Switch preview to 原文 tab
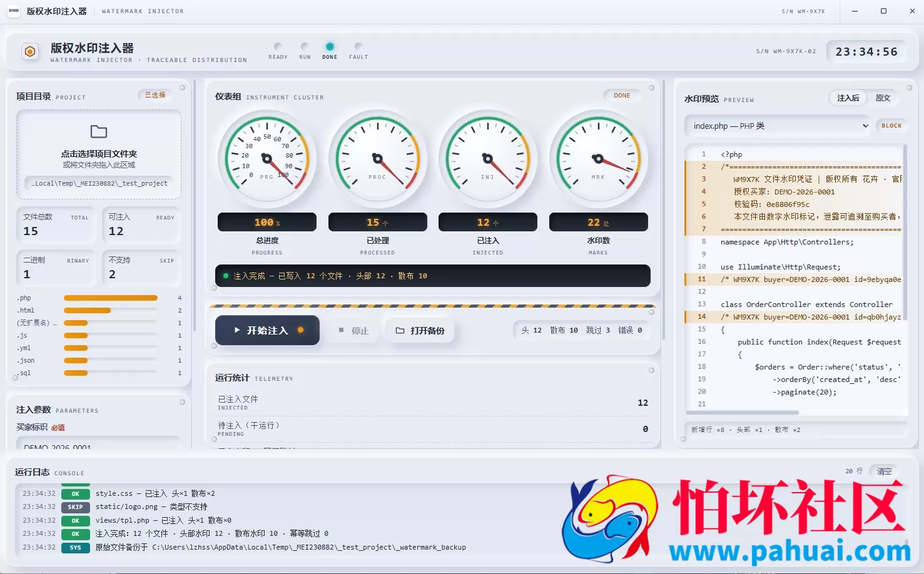Viewport: 924px width, 574px height. click(x=883, y=98)
